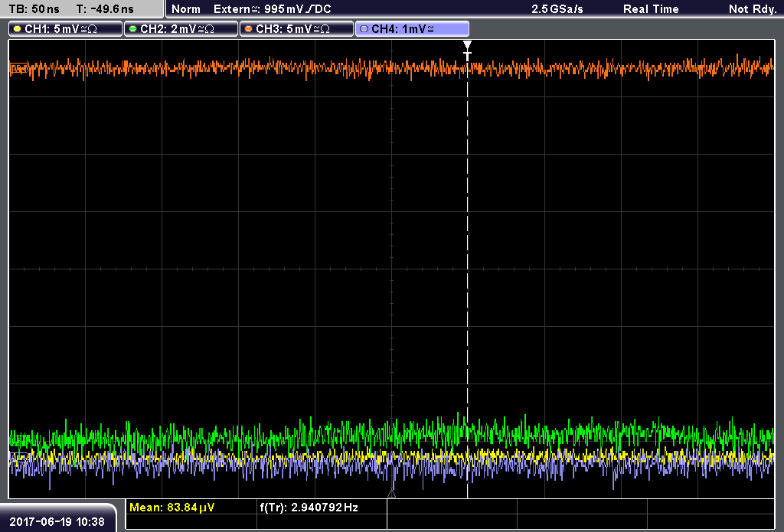Click the orange CH3 indicator dot
The image size is (784, 532).
pyautogui.click(x=249, y=29)
